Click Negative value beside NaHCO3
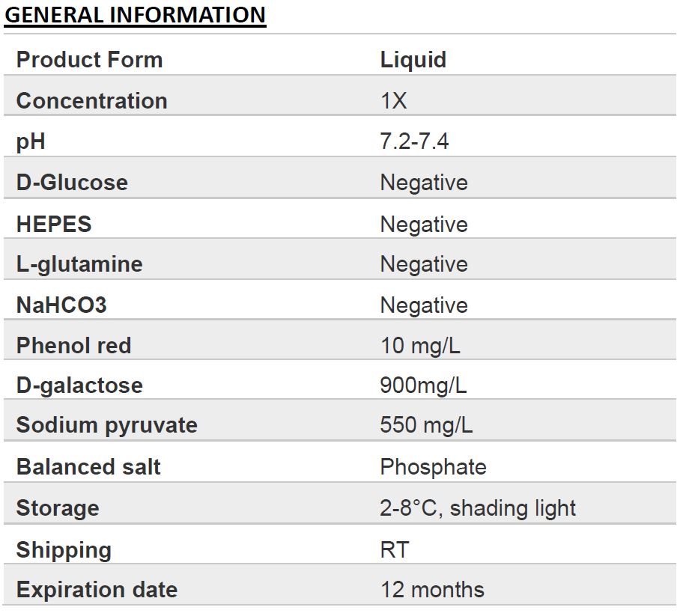Image resolution: width=683 pixels, height=616 pixels. [x=424, y=306]
